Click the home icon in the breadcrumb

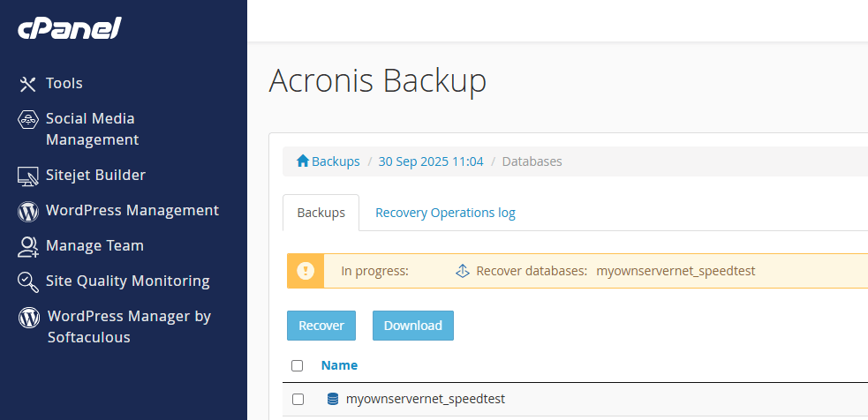coord(303,161)
